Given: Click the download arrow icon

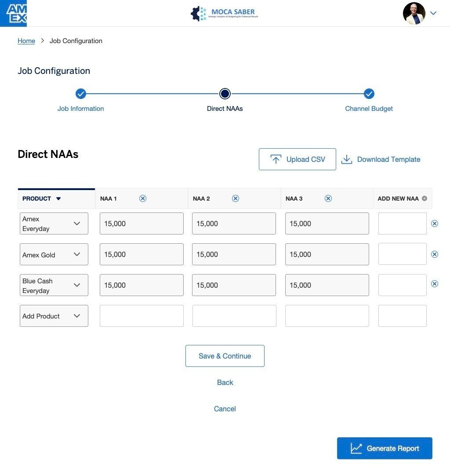Looking at the screenshot, I should point(347,159).
